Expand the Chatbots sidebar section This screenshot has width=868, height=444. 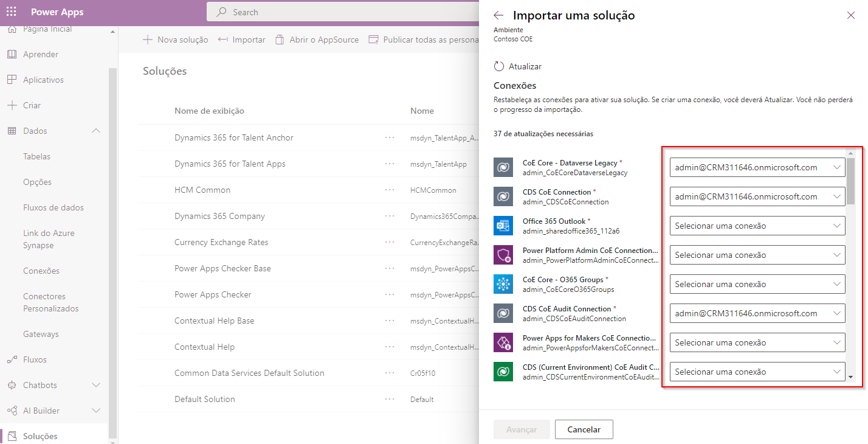tap(96, 385)
